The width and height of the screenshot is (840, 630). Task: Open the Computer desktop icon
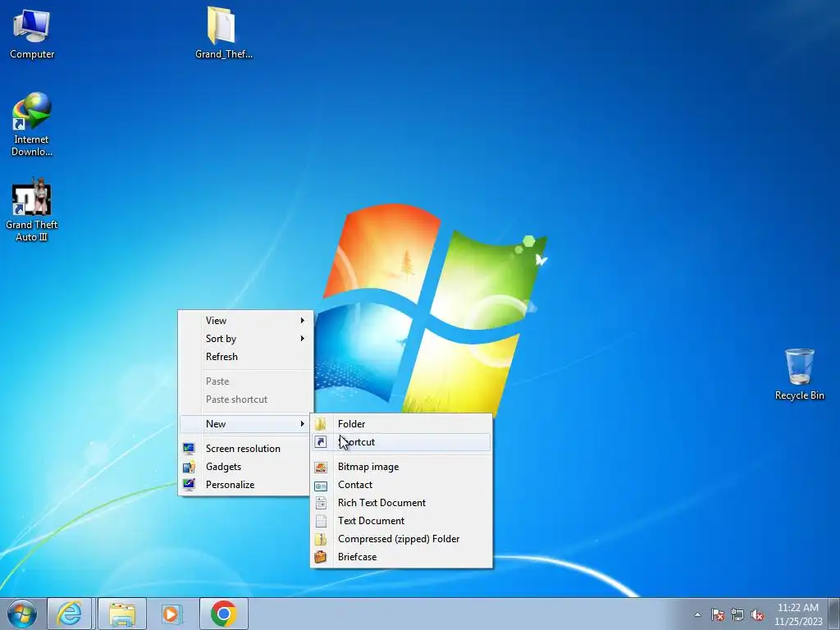point(32,33)
